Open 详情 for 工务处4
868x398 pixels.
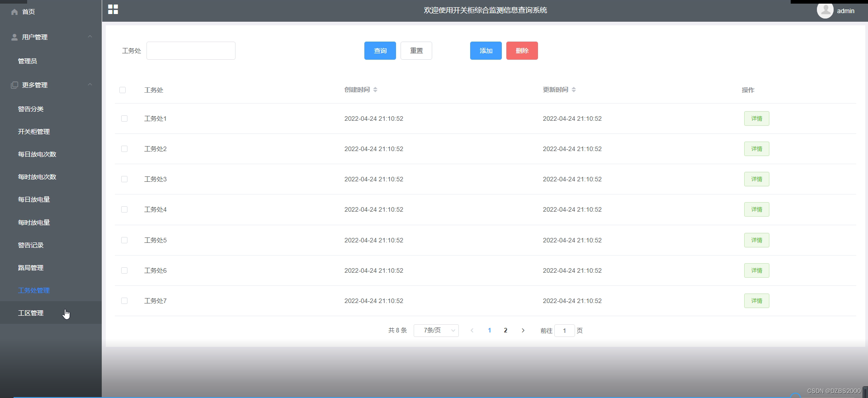pyautogui.click(x=757, y=209)
